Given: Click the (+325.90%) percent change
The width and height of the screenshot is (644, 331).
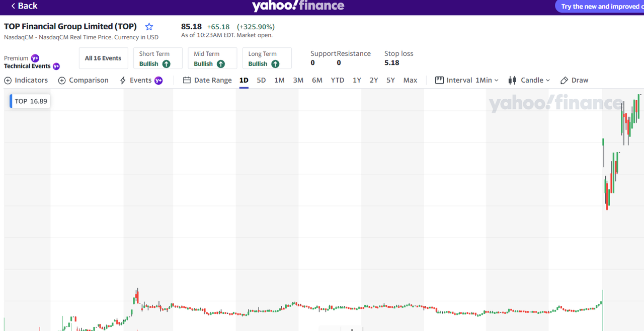Looking at the screenshot, I should tap(256, 27).
